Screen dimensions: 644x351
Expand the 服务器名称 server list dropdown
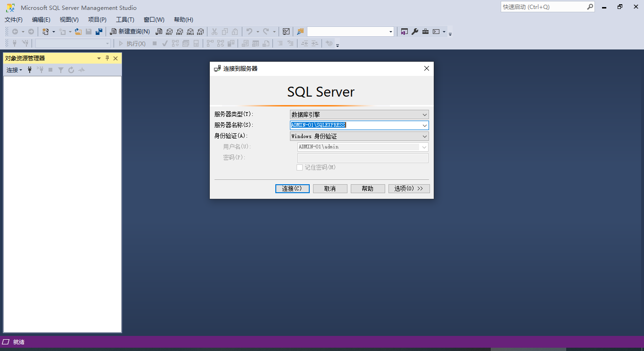pyautogui.click(x=424, y=125)
